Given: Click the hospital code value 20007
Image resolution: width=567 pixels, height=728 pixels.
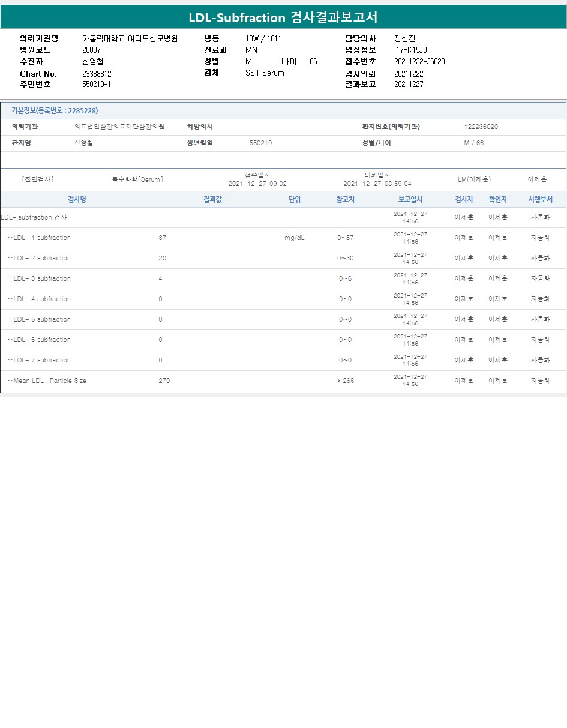Looking at the screenshot, I should pos(91,50).
